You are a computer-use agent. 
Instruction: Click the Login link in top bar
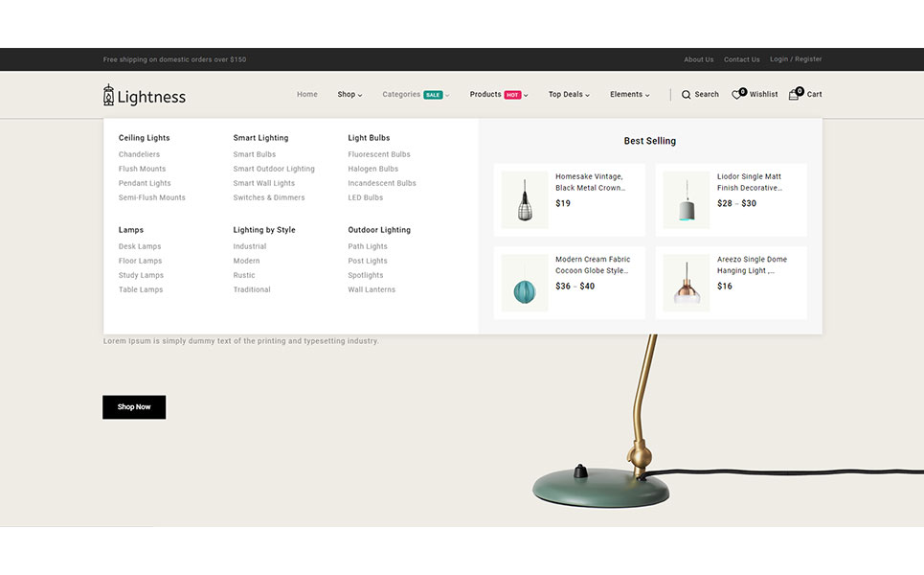coord(778,59)
